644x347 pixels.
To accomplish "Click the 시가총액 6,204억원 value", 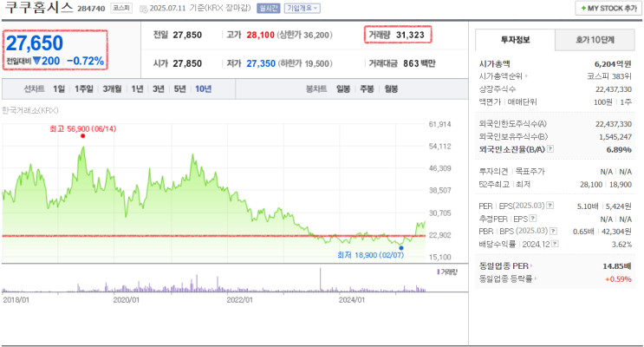I will (x=613, y=63).
